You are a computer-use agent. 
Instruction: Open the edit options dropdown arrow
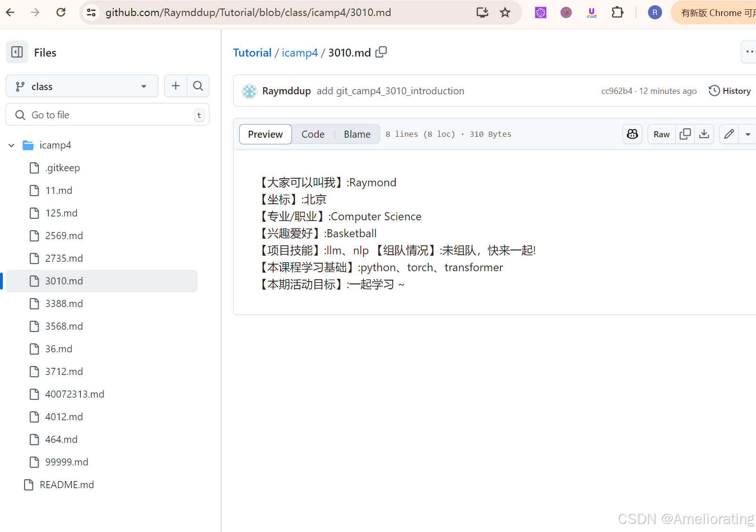point(748,134)
